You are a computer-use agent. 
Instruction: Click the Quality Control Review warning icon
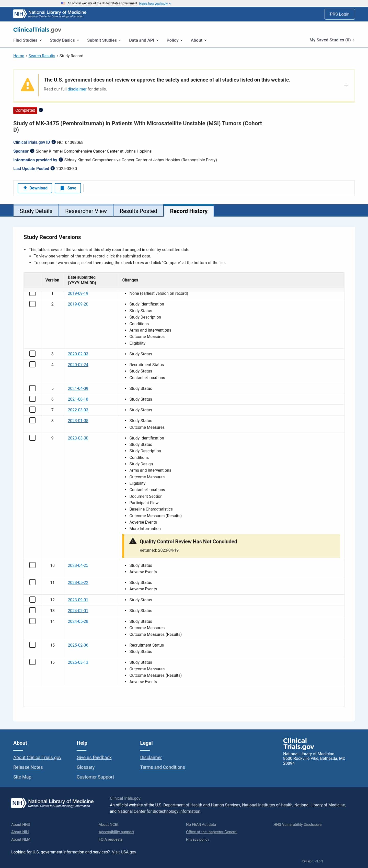click(133, 541)
